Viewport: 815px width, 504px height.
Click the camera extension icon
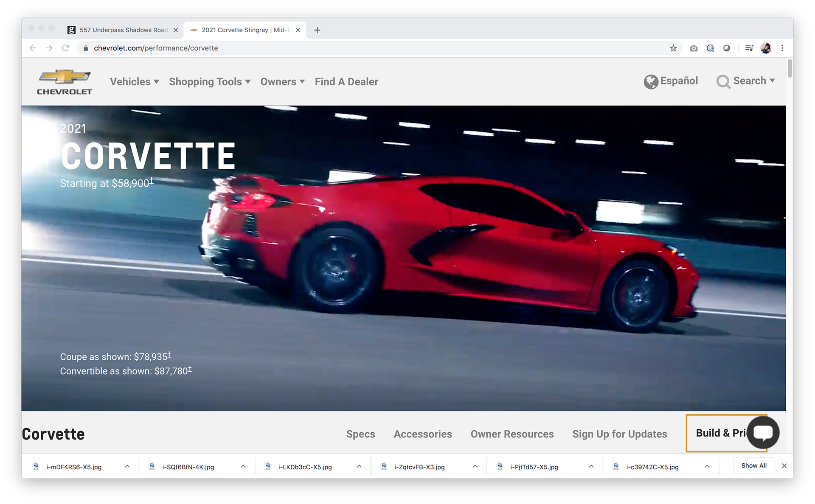[694, 48]
